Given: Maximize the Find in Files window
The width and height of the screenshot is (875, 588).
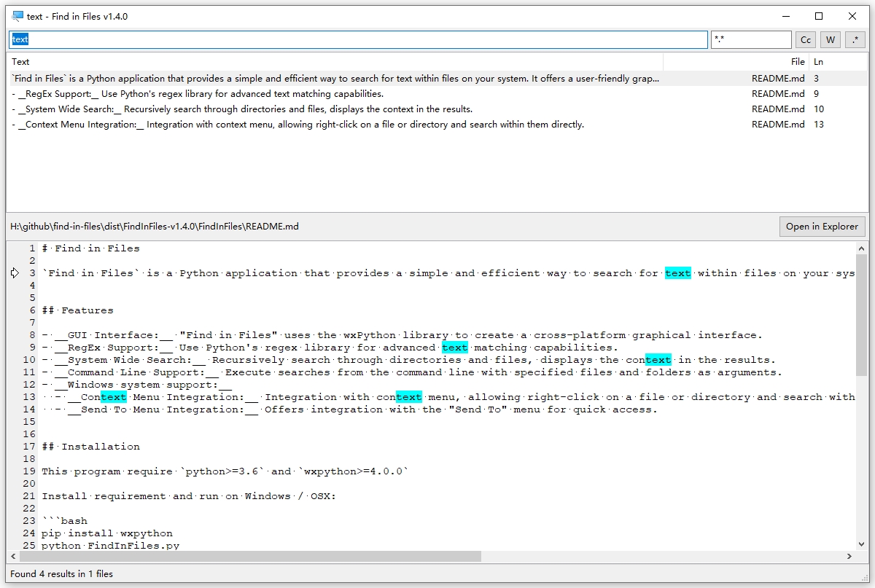Looking at the screenshot, I should [x=819, y=16].
